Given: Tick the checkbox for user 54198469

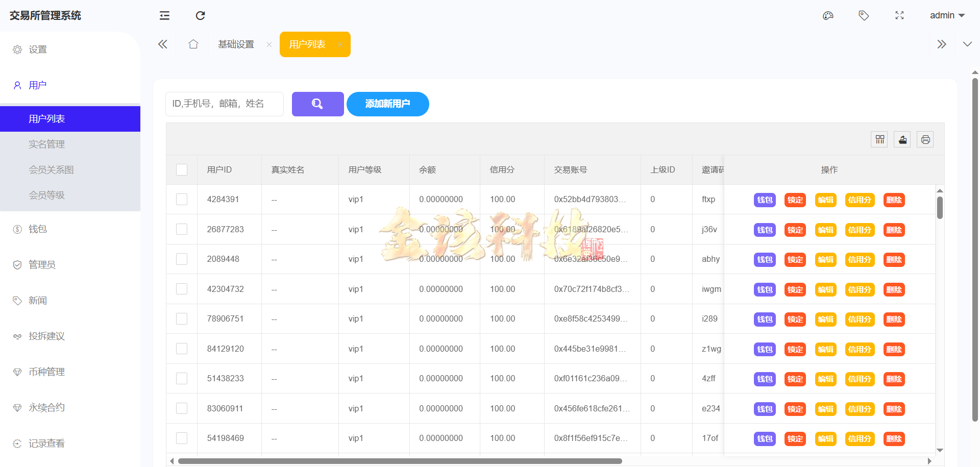Looking at the screenshot, I should (181, 438).
